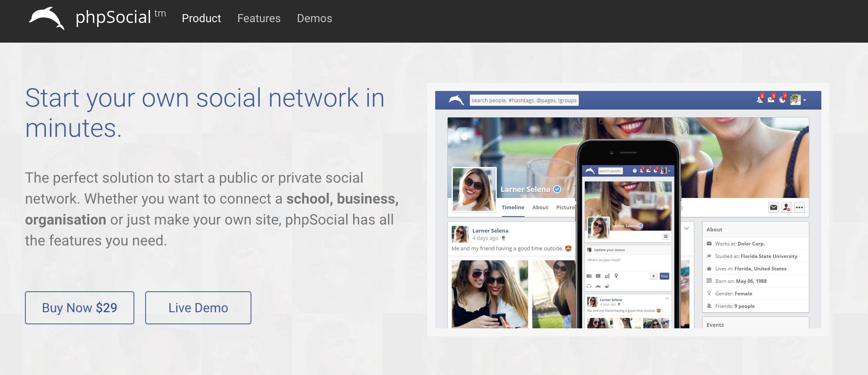868x375 pixels.
Task: Open the three-dots more options button
Action: [x=799, y=208]
